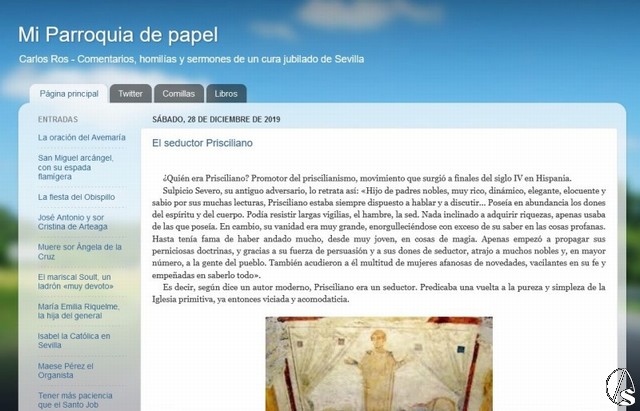The height and width of the screenshot is (411, 640).
Task: Open entry Muere sor Ángela de la Cruz
Action: [x=80, y=252]
